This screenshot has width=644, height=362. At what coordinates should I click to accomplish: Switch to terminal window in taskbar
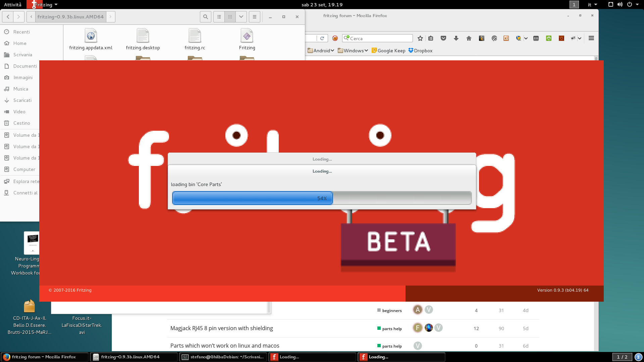(x=223, y=357)
